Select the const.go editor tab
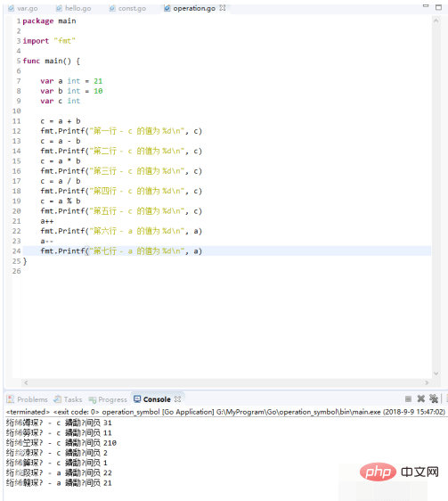Image resolution: width=448 pixels, height=501 pixels. click(127, 8)
